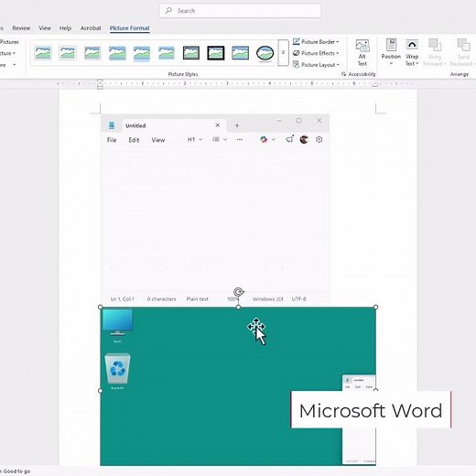Click the top-left sizing handle of the picture
The image size is (476, 476).
[x=100, y=307]
